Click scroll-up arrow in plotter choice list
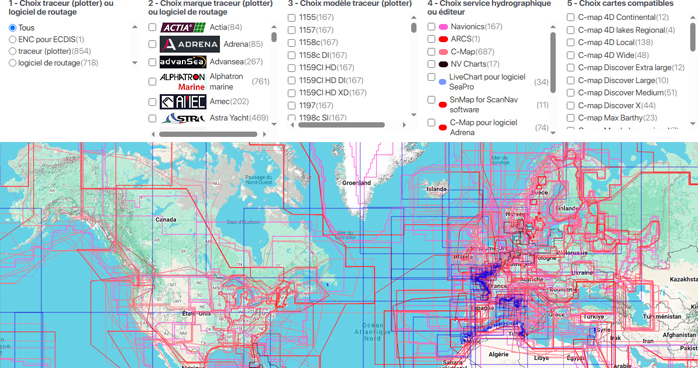Viewport: 698px width, 368px height. click(x=135, y=27)
